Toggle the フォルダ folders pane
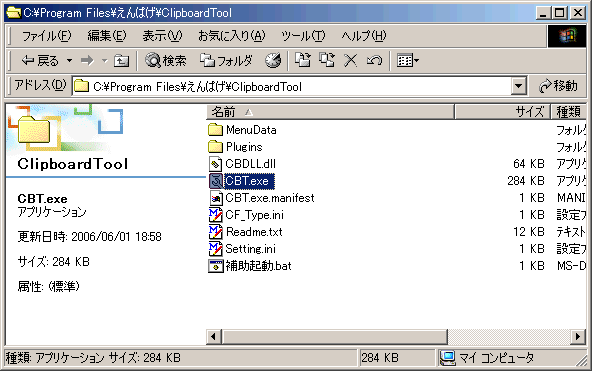This screenshot has height=371, width=592. (x=226, y=60)
